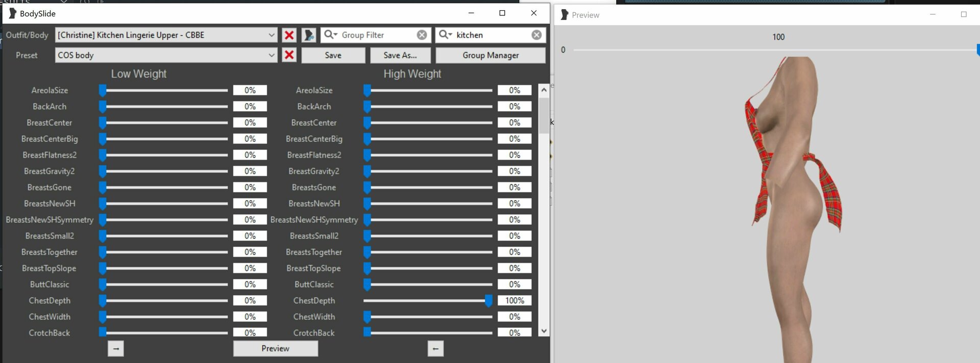Click the kitchen outfit search magnifier icon
980x363 pixels.
point(445,34)
